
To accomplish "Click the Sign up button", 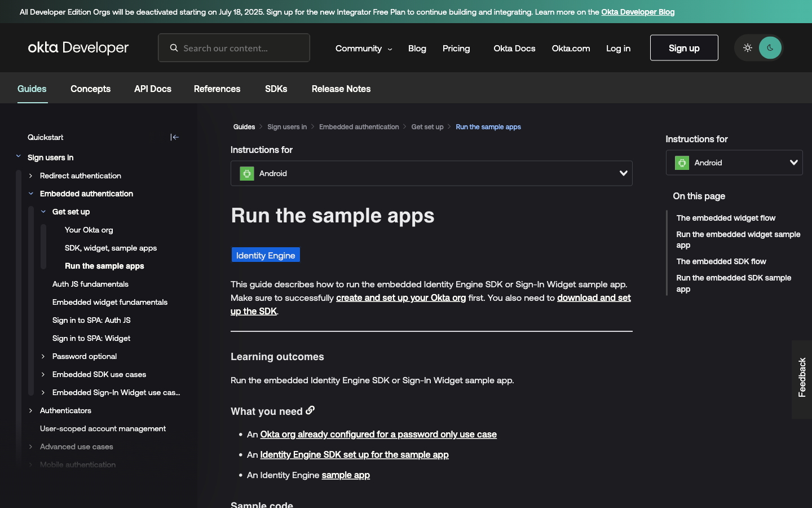I will point(684,48).
